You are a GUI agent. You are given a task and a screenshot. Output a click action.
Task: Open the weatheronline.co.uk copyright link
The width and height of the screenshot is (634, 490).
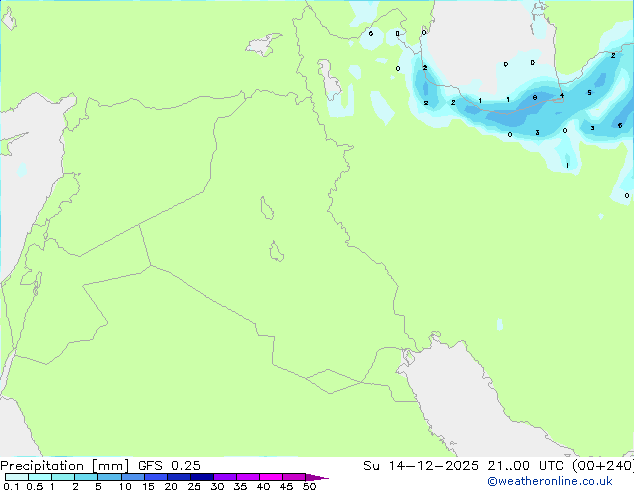click(x=550, y=481)
